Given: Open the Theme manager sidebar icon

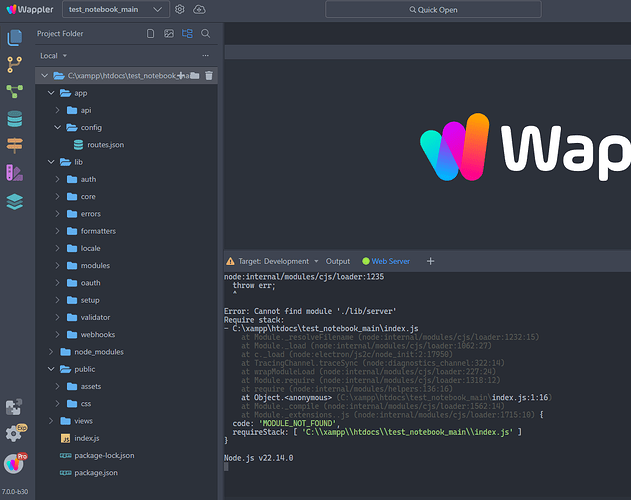Looking at the screenshot, I should 14,173.
